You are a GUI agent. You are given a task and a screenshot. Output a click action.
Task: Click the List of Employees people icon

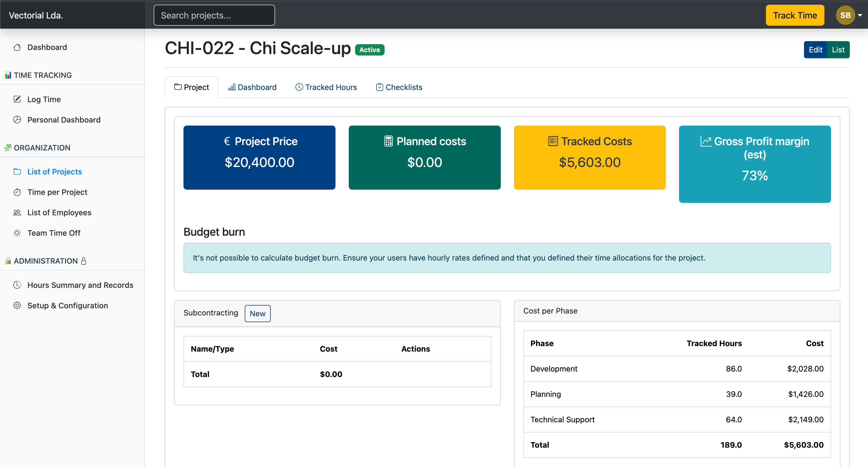[x=17, y=213]
